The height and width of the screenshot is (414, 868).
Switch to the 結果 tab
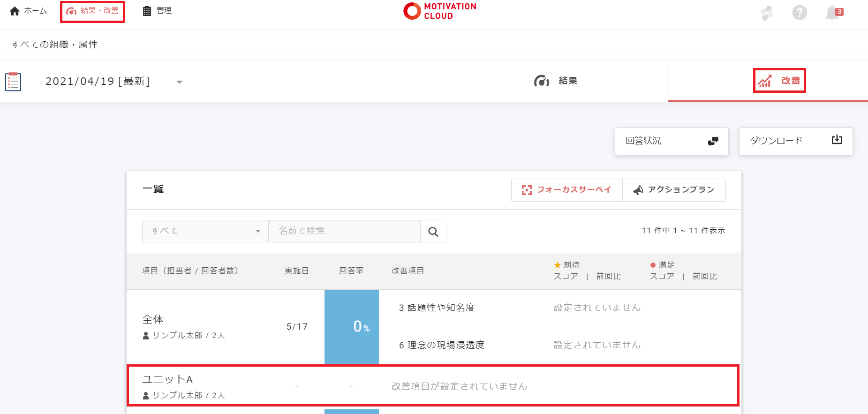(x=556, y=81)
